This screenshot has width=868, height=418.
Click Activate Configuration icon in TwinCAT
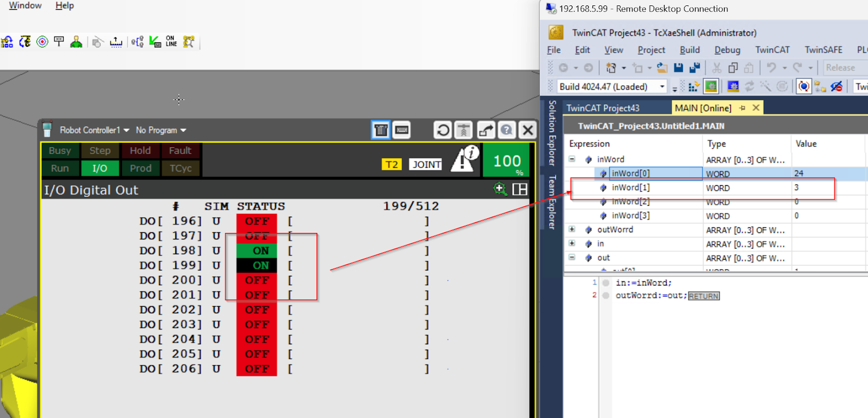693,86
